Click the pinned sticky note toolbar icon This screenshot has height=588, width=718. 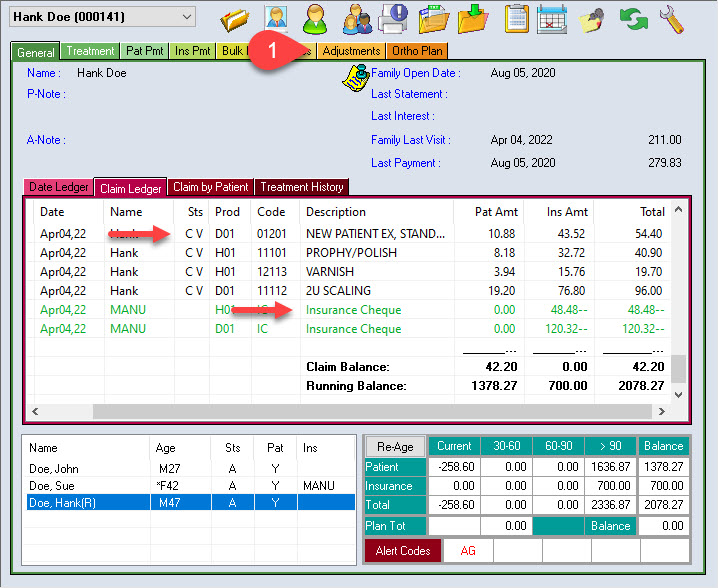tap(591, 19)
